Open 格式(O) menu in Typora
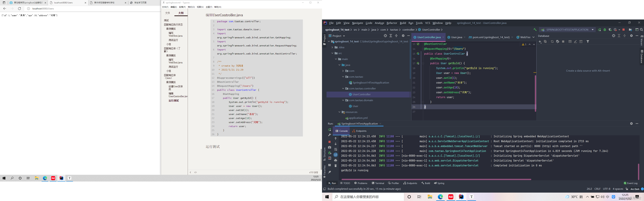This screenshot has height=201, width=644. tap(191, 7)
